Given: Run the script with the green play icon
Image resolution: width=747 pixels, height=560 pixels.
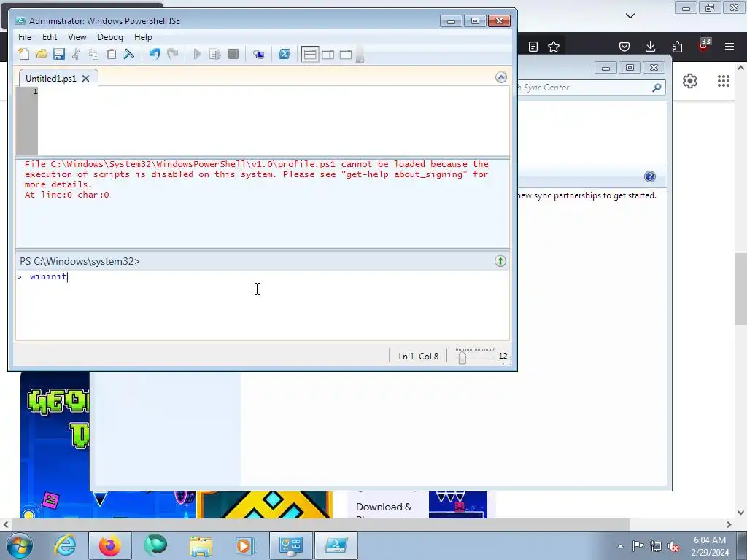Looking at the screenshot, I should [x=197, y=54].
